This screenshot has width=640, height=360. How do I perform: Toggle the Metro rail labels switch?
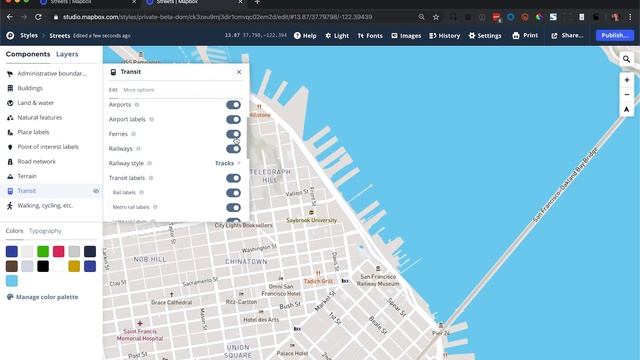[x=233, y=208]
